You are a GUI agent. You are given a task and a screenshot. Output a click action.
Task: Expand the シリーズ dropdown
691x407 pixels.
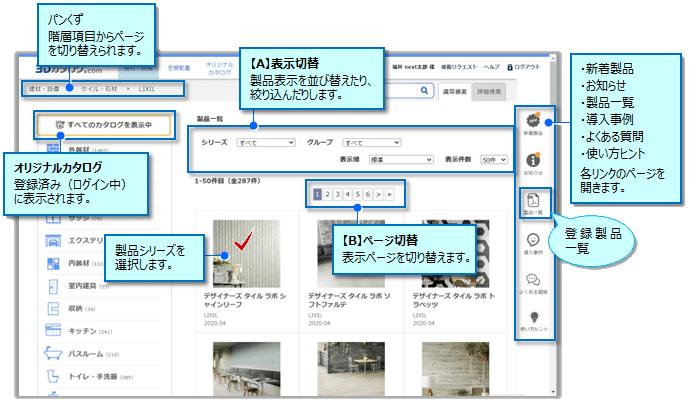[x=265, y=142]
